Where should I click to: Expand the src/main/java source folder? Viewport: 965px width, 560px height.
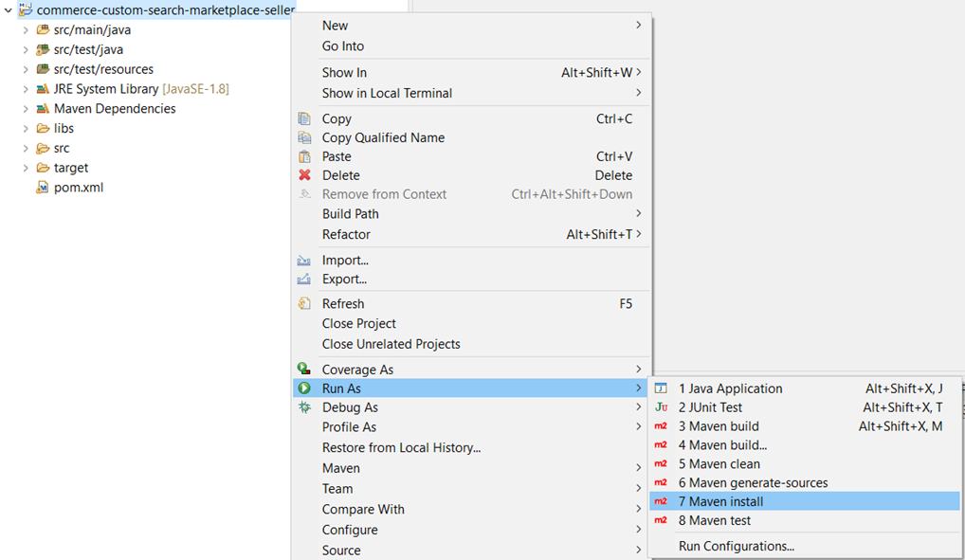coord(26,30)
